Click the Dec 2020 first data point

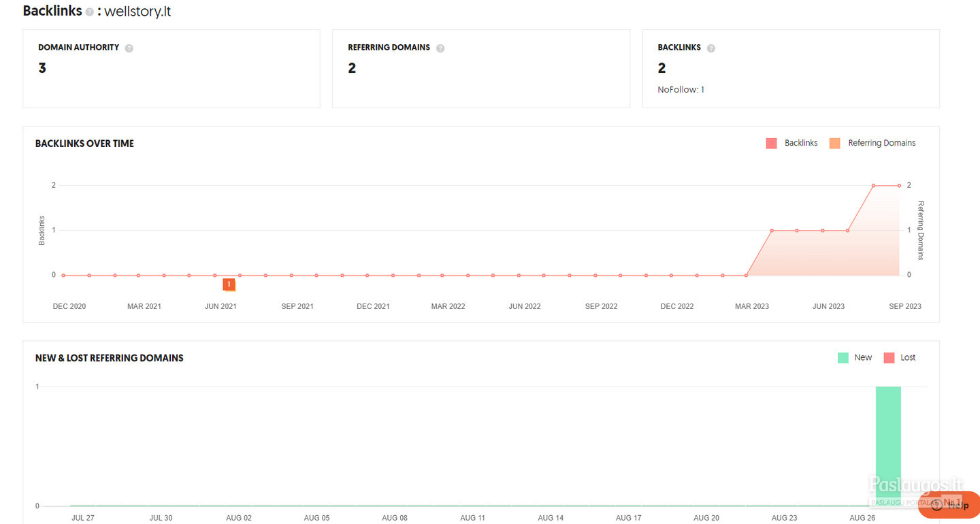click(x=63, y=275)
